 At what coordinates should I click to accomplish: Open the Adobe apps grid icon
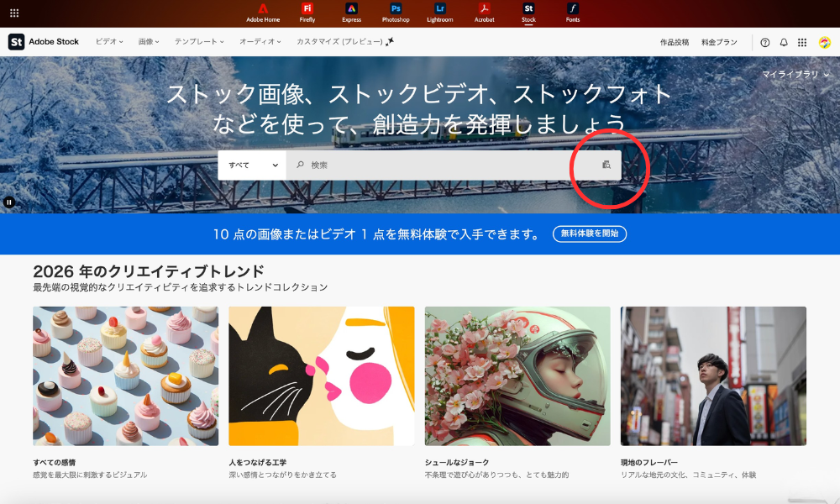(x=804, y=42)
